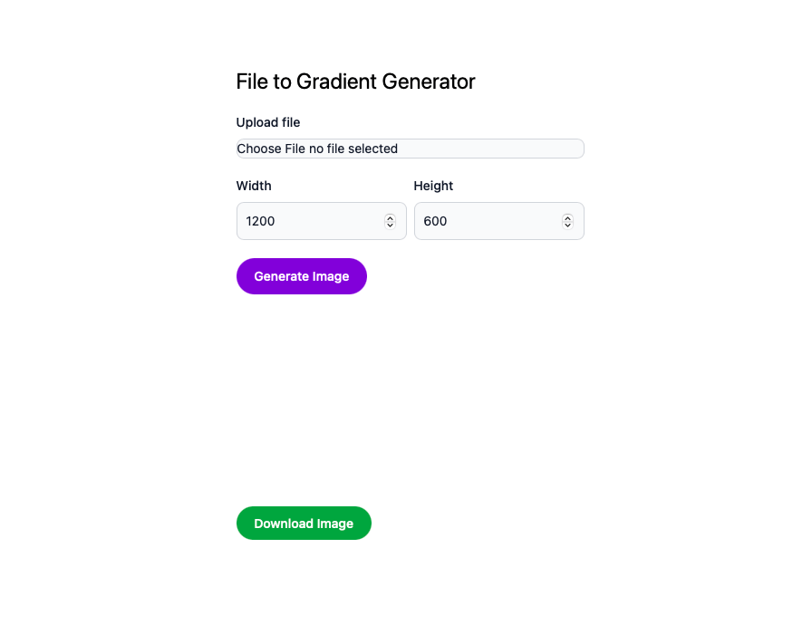Image resolution: width=812 pixels, height=644 pixels.
Task: Open the Choose File picker
Action: point(271,149)
